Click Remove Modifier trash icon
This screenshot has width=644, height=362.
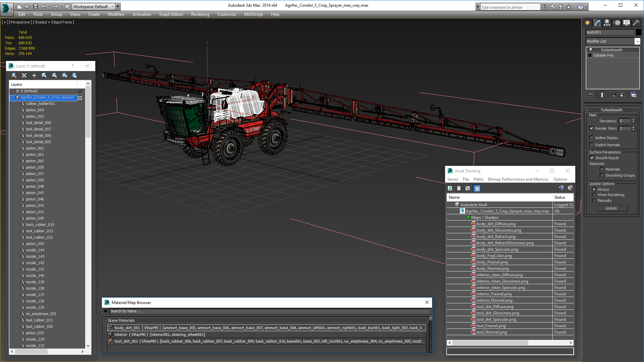point(622,95)
